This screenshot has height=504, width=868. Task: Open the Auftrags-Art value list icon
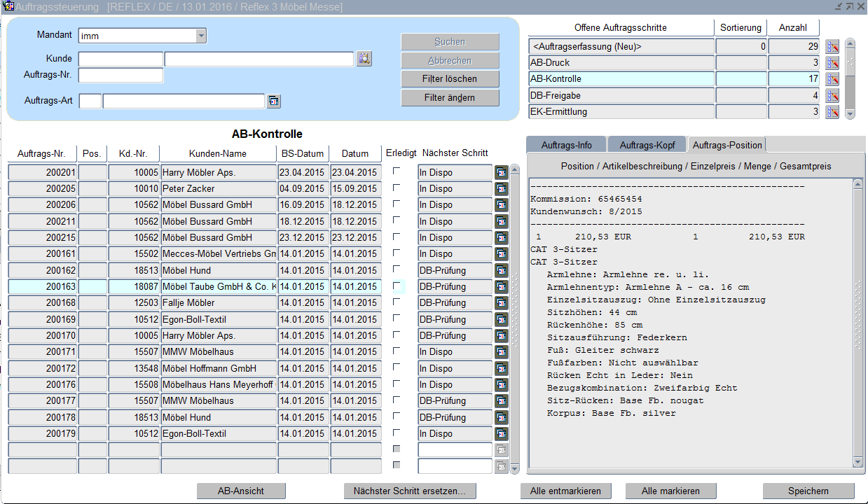(274, 101)
